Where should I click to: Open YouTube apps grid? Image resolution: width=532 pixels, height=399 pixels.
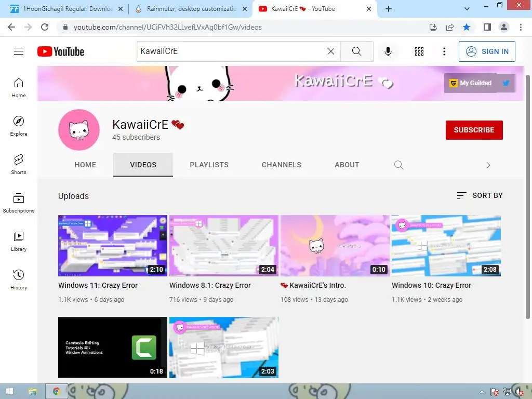419,51
